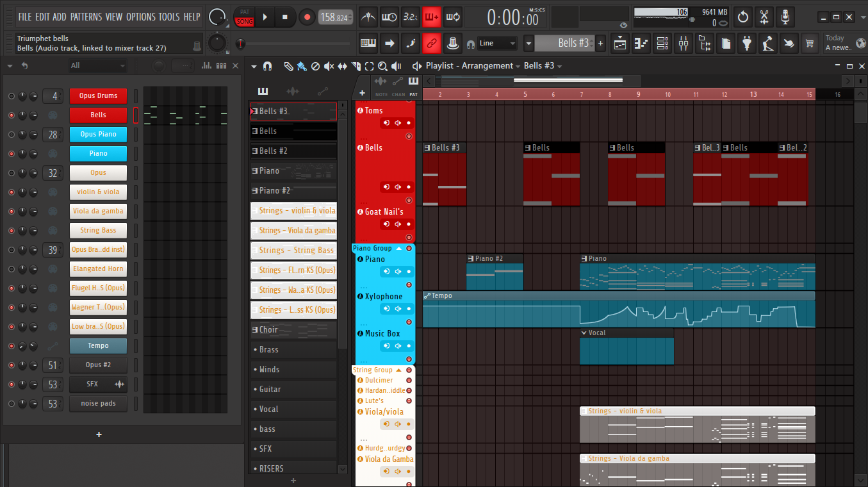Screen dimensions: 868x487
Task: Toggle typing keyboard to piano
Action: [x=368, y=43]
